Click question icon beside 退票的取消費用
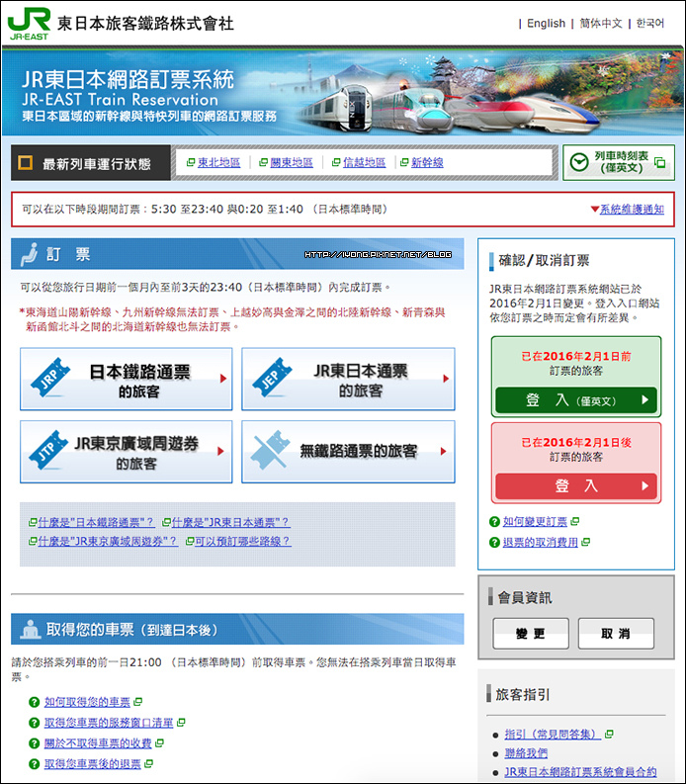 click(494, 542)
